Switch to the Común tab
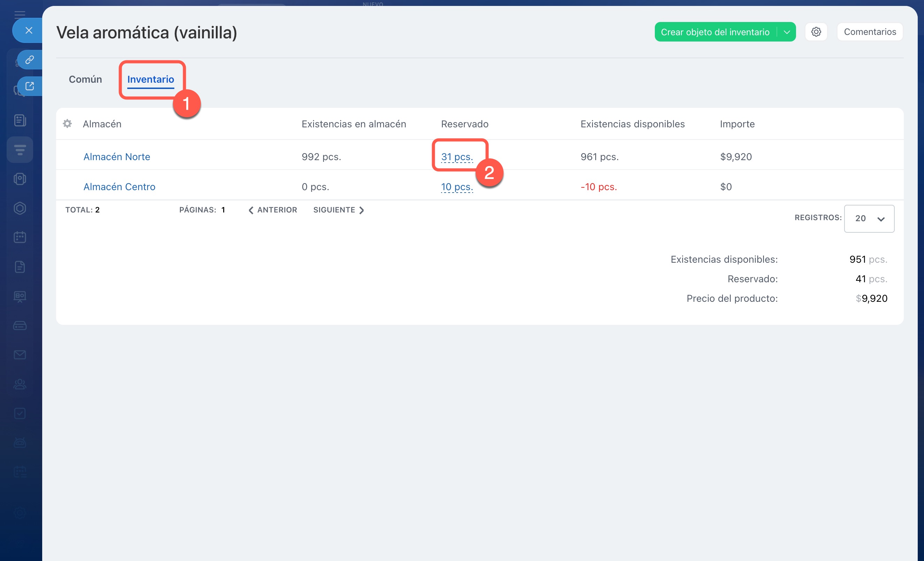Viewport: 924px width, 561px height. (85, 79)
